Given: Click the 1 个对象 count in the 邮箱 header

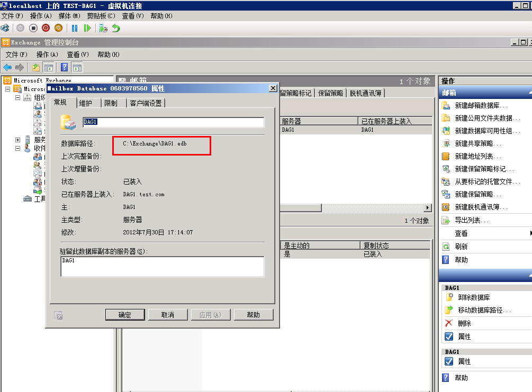Looking at the screenshot, I should pyautogui.click(x=415, y=81).
